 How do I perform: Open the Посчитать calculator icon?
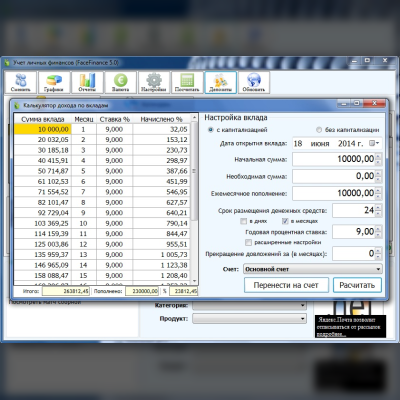tap(187, 82)
